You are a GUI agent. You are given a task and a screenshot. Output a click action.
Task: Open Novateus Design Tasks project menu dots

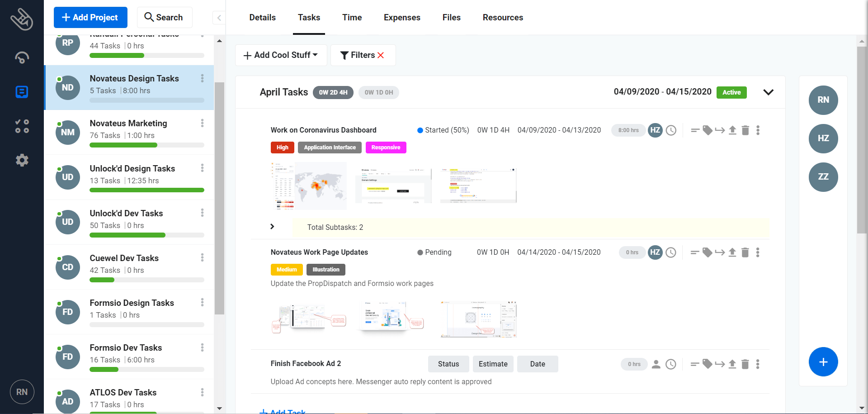pos(202,78)
